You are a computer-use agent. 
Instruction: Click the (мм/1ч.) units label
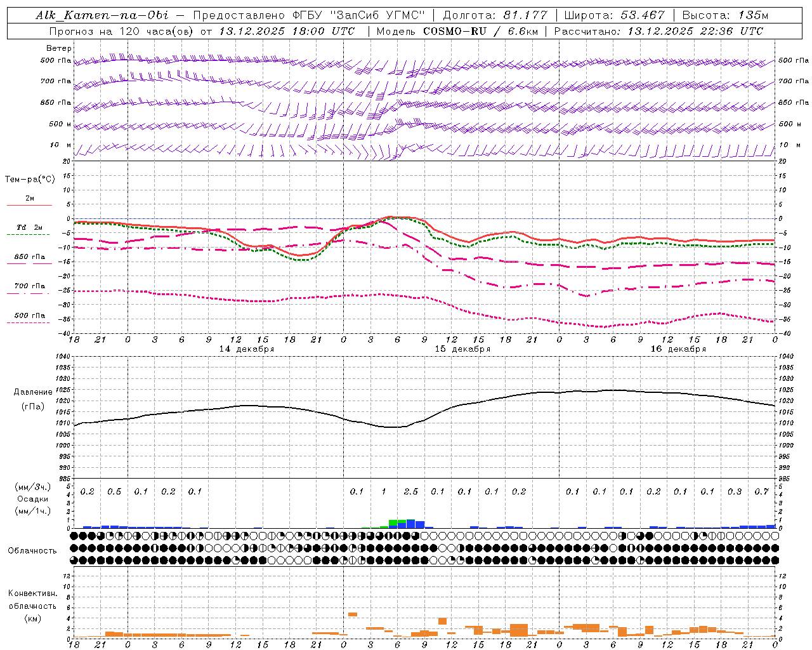[33, 511]
